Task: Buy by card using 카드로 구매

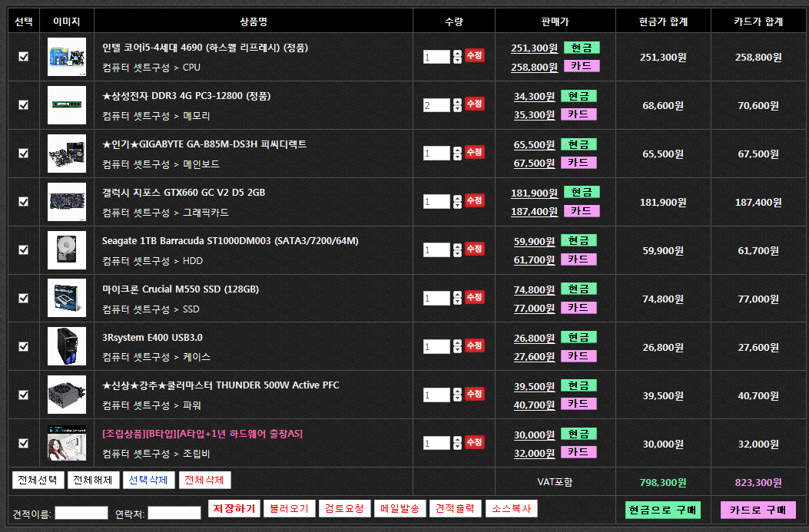Action: click(x=758, y=510)
